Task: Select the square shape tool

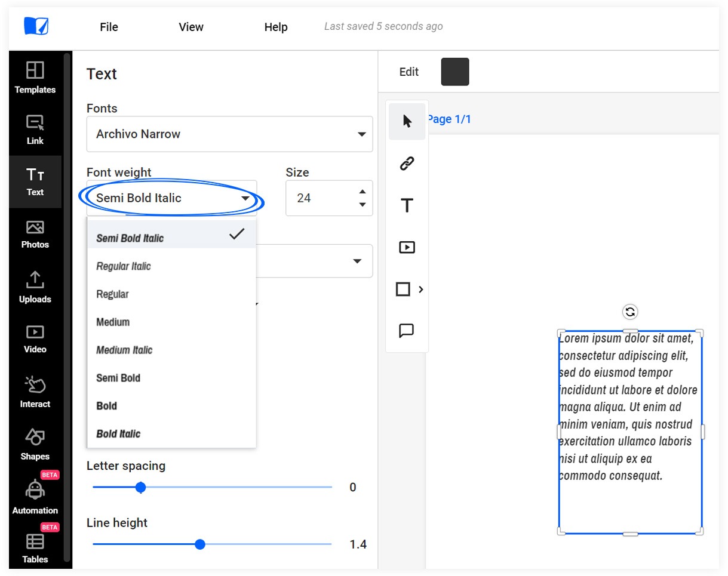Action: [403, 289]
